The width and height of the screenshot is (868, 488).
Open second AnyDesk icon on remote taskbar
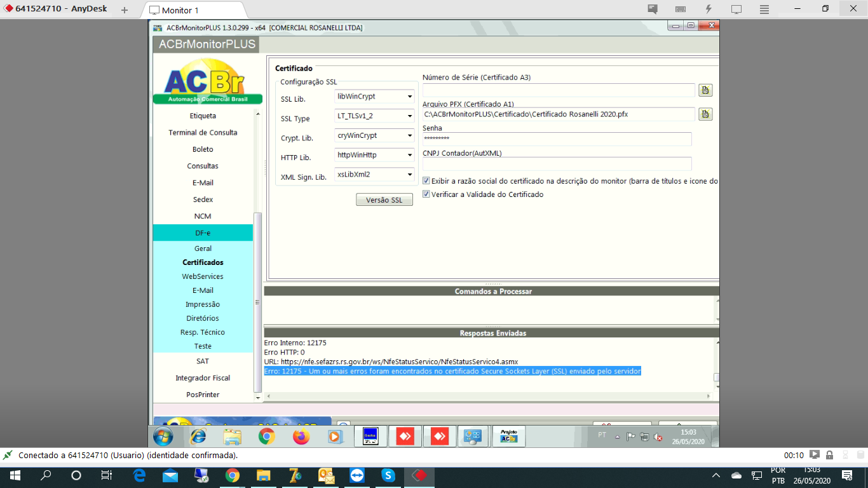pyautogui.click(x=439, y=437)
